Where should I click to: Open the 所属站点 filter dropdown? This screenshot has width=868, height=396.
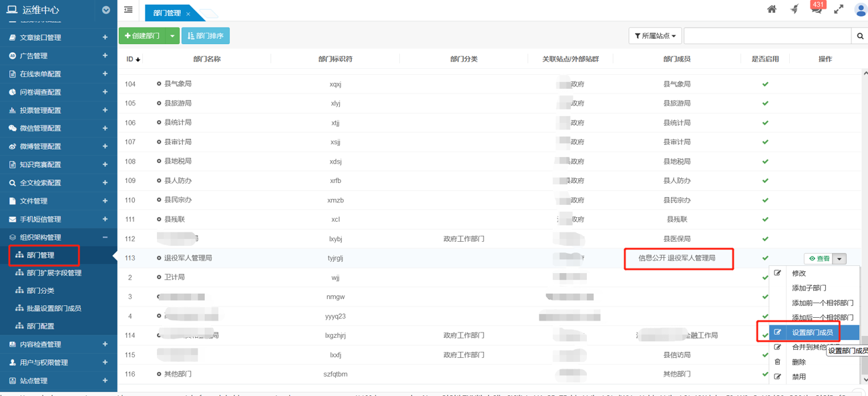(x=654, y=36)
